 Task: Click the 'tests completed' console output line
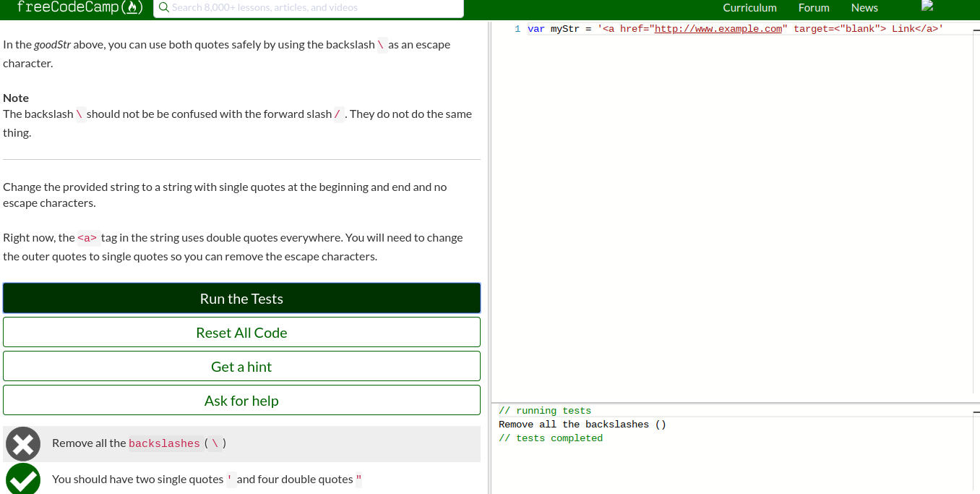pyautogui.click(x=551, y=438)
